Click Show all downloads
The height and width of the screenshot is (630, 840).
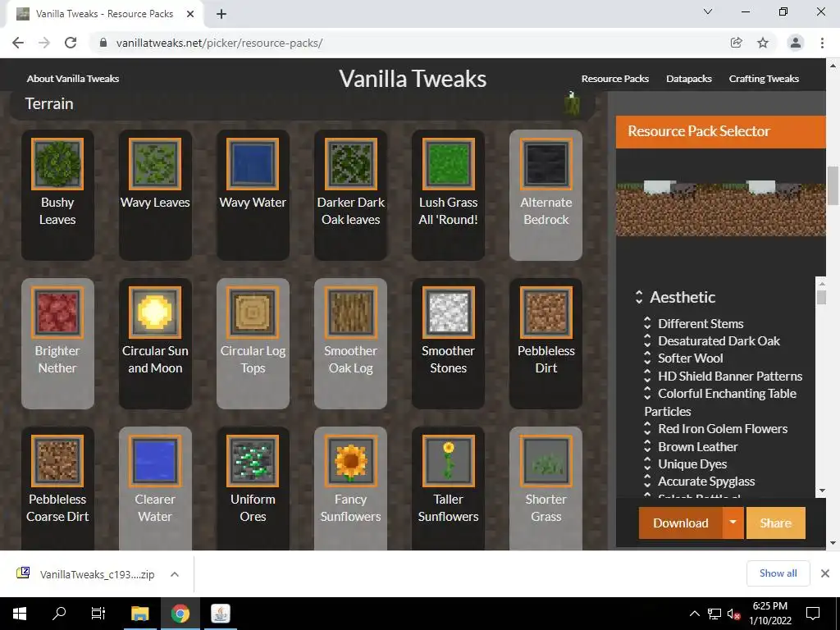click(x=778, y=573)
